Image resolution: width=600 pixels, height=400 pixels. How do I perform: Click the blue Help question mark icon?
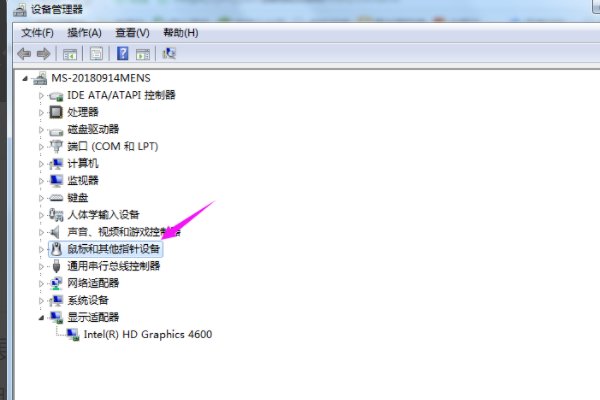click(x=122, y=53)
